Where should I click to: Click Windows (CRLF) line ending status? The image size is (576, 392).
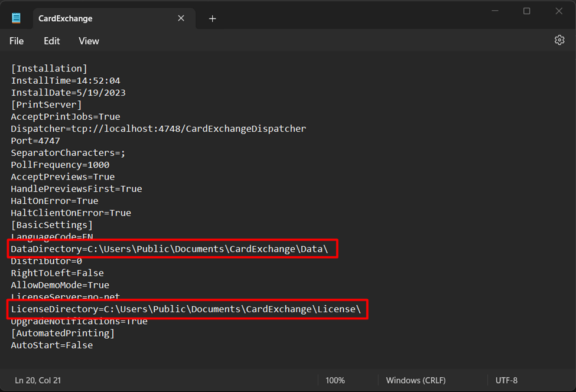click(415, 380)
